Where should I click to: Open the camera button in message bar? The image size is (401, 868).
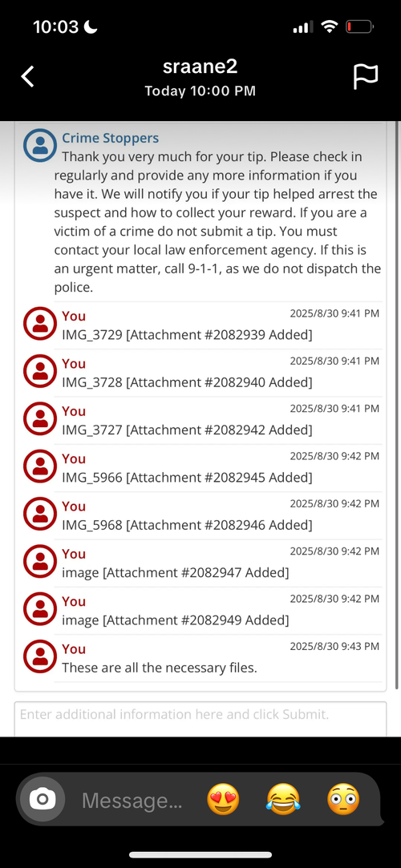[43, 799]
